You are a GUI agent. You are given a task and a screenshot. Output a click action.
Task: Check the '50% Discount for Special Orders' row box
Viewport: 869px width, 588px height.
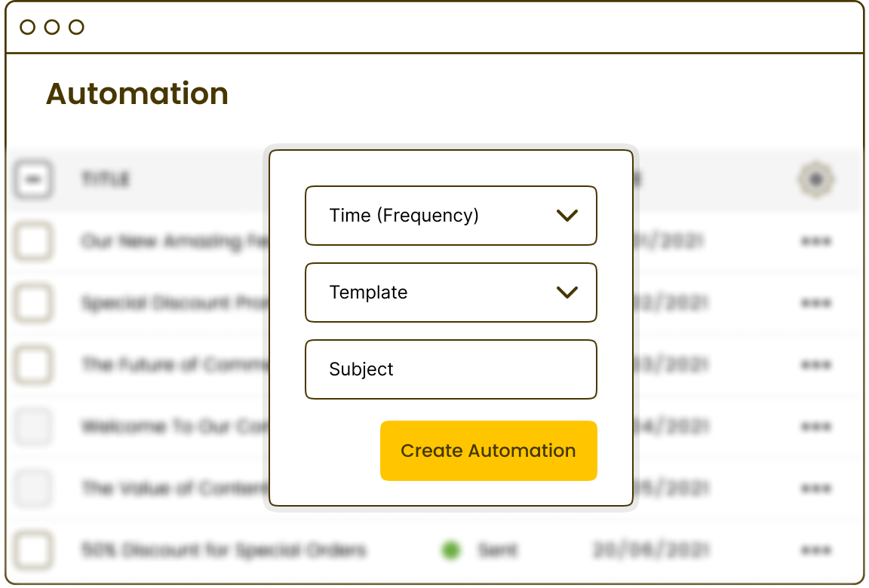[x=33, y=550]
